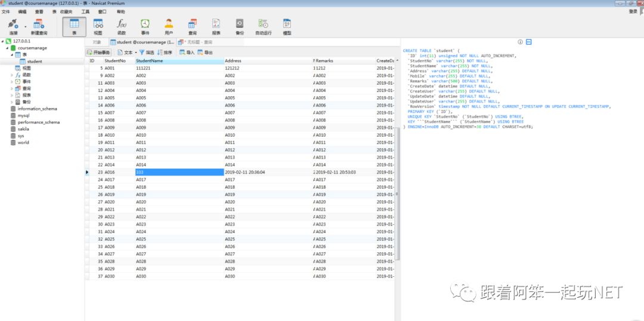Click the 自动运行 (Automation) toolbar icon

(x=263, y=26)
